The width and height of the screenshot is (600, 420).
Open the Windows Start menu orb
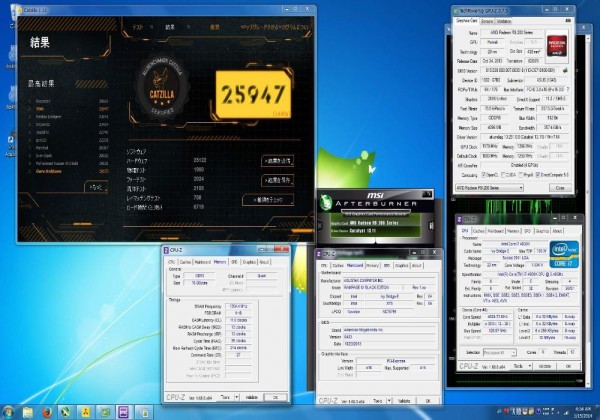tap(8, 412)
